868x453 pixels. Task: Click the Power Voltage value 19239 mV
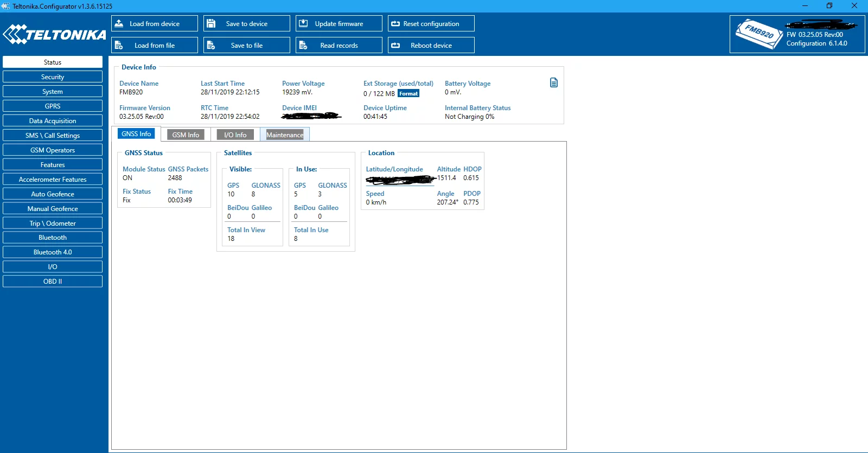pyautogui.click(x=297, y=92)
